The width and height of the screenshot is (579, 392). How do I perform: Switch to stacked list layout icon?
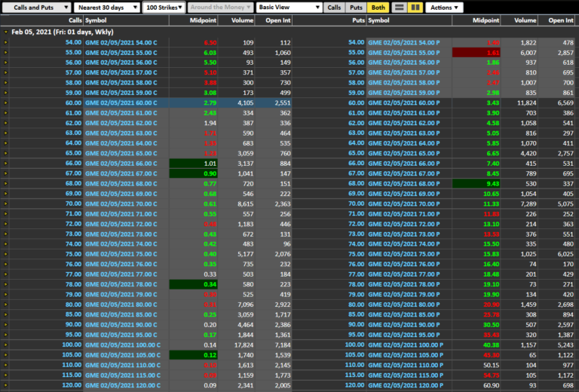(399, 8)
